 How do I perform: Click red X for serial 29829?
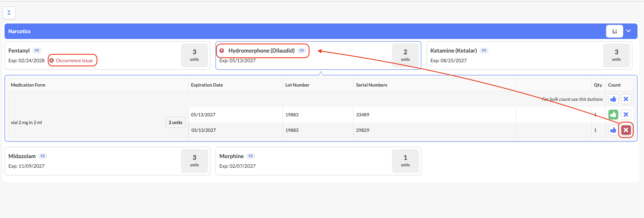(x=625, y=130)
